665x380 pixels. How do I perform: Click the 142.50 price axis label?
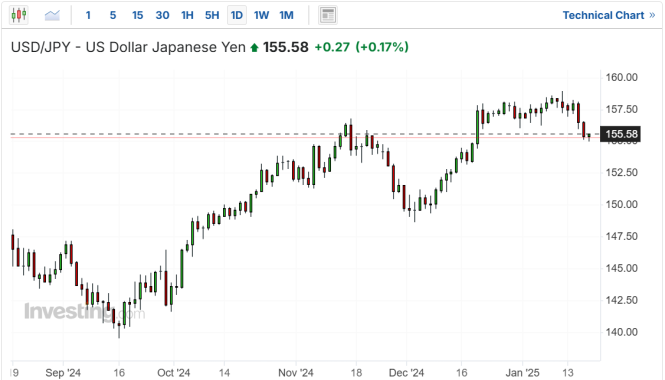621,300
